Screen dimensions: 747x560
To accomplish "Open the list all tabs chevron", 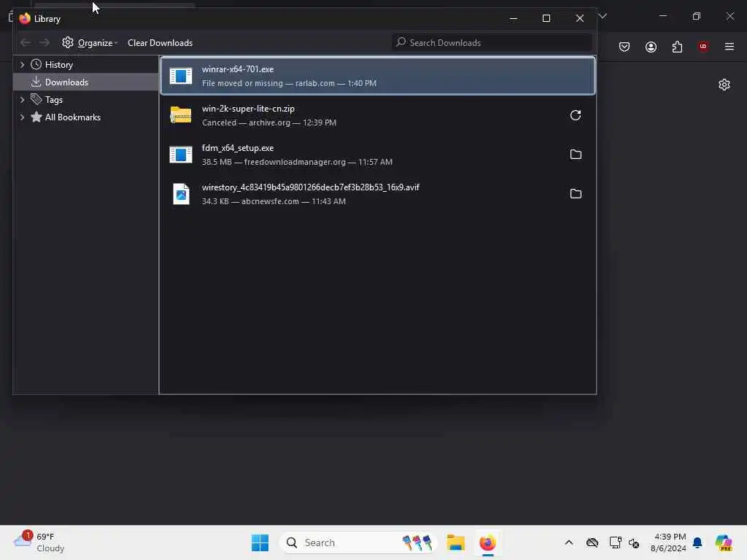I will tap(603, 16).
